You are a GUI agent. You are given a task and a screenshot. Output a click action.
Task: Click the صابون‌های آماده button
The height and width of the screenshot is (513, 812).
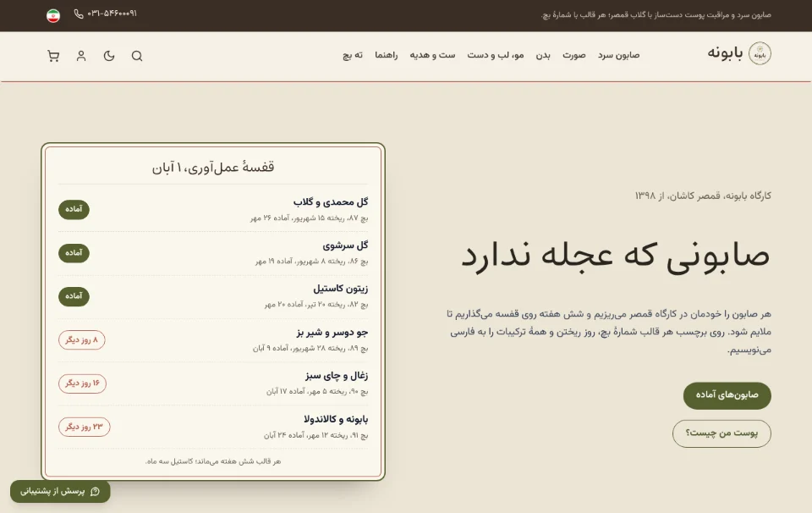[727, 395]
